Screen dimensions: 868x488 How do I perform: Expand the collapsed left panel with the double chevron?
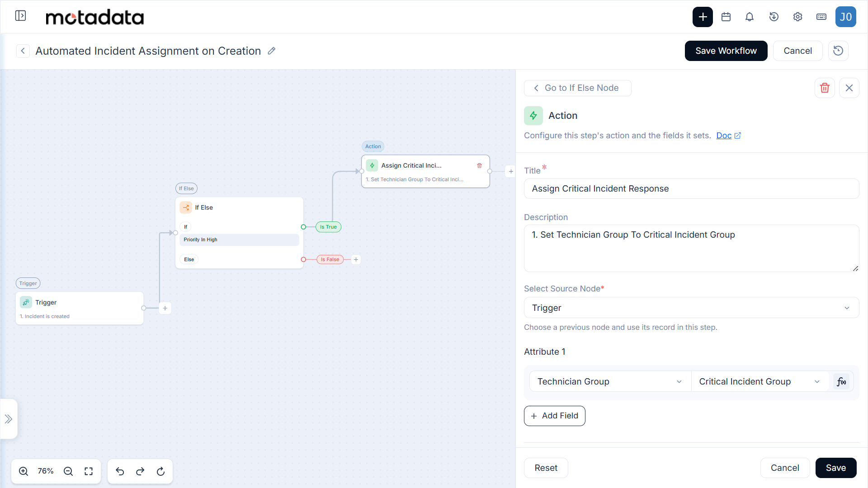click(9, 419)
